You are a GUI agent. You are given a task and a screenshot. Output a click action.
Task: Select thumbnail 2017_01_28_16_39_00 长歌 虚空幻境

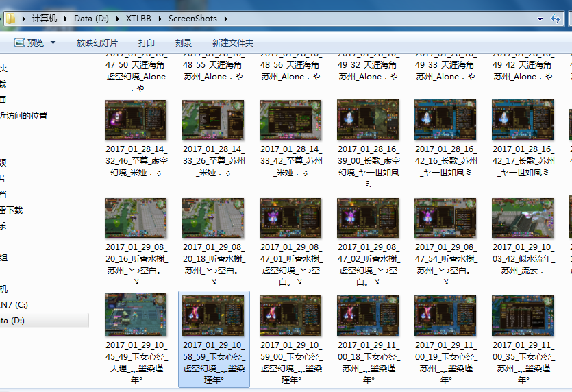coord(368,120)
